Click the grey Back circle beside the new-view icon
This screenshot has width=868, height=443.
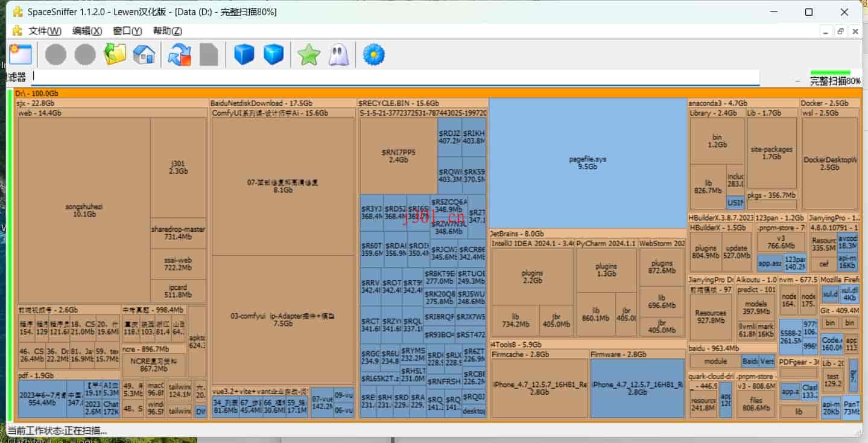pos(55,54)
